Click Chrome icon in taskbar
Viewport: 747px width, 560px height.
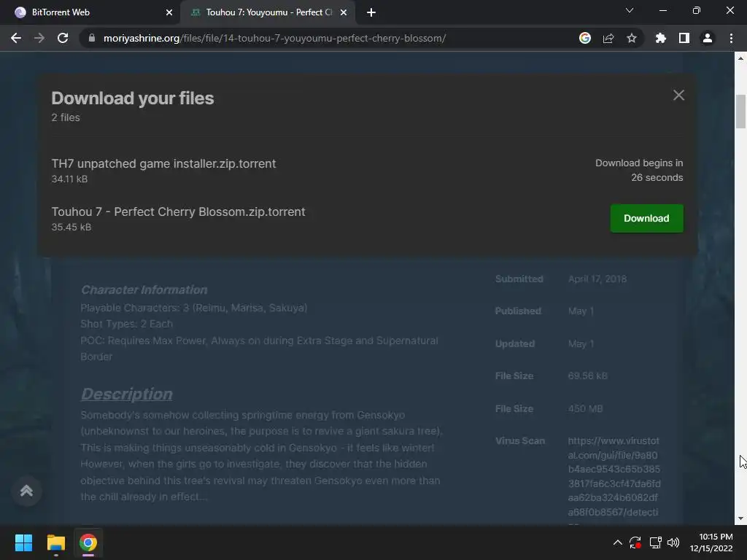pos(88,542)
